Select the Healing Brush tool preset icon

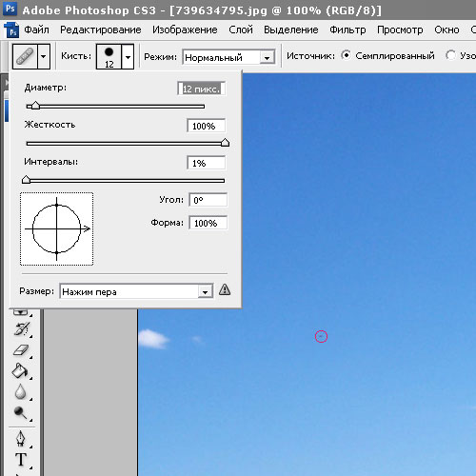pyautogui.click(x=25, y=56)
